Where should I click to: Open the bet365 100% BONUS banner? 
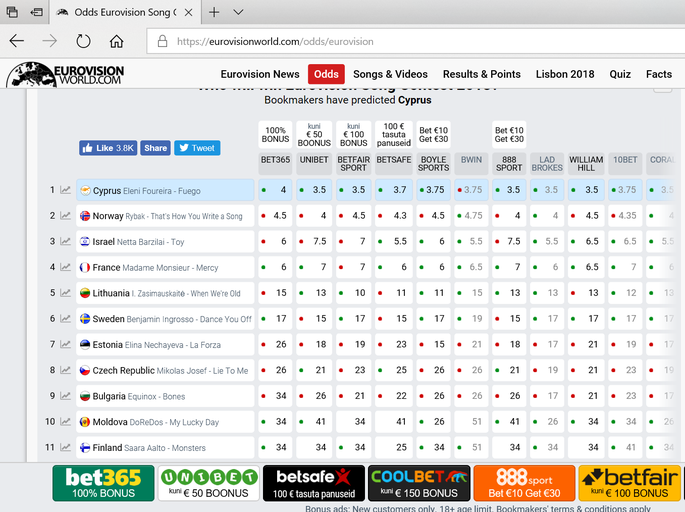tap(104, 483)
